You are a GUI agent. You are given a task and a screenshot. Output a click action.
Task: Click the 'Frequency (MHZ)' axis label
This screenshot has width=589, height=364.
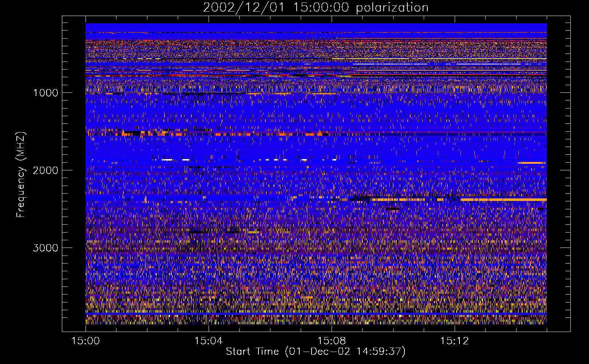coord(21,175)
